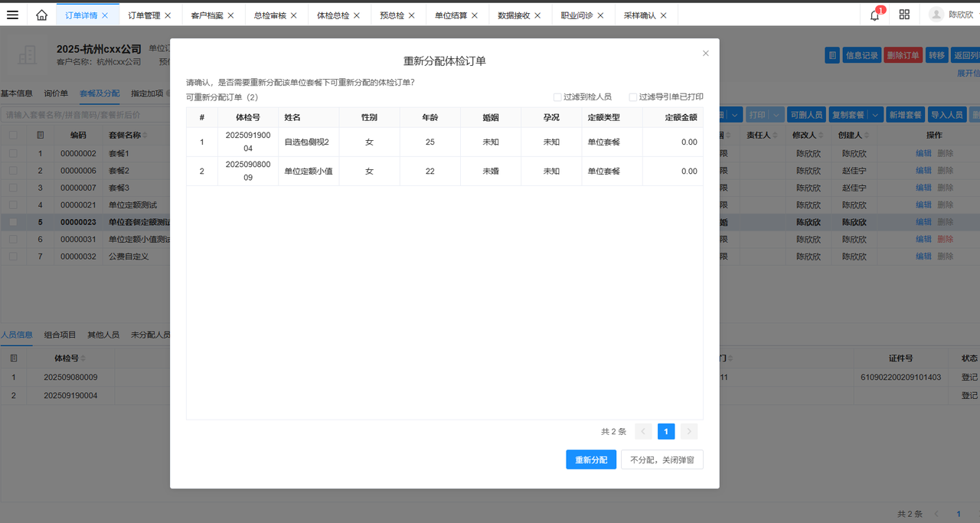Check the 过滤到检人员 checkbox
The width and height of the screenshot is (980, 523).
[557, 97]
